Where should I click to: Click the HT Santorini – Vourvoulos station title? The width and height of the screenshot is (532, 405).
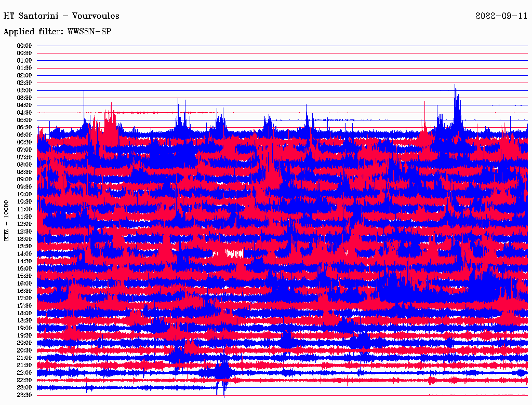(x=61, y=16)
